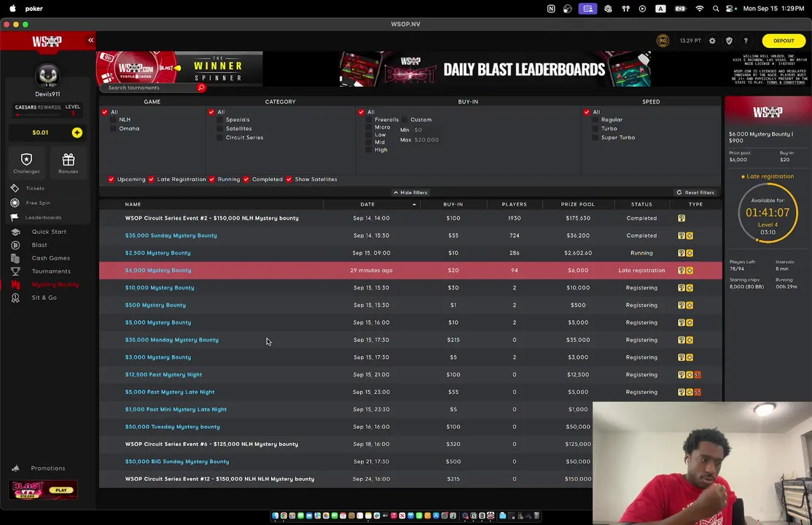This screenshot has width=812, height=525.
Task: Uncheck Show Satellites option
Action: [289, 179]
